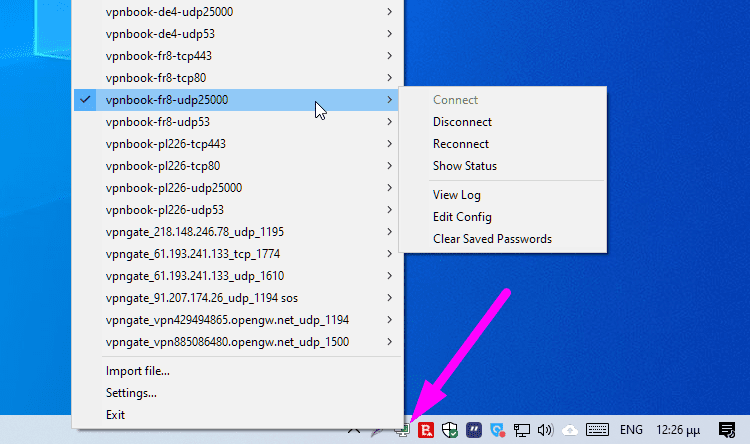The height and width of the screenshot is (444, 750).
Task: Select vpnbook-de4-udp25000 profile name
Action: [169, 12]
